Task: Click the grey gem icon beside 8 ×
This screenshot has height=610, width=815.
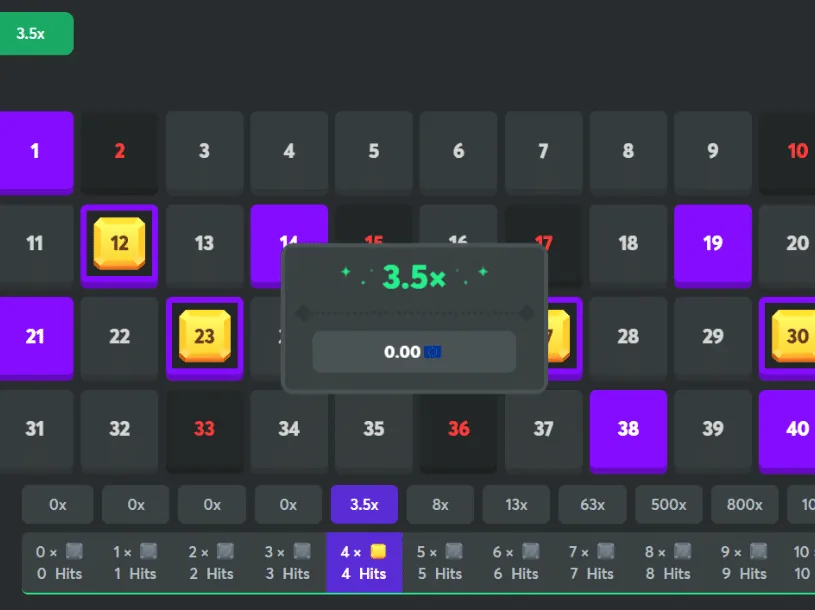Action: [682, 551]
